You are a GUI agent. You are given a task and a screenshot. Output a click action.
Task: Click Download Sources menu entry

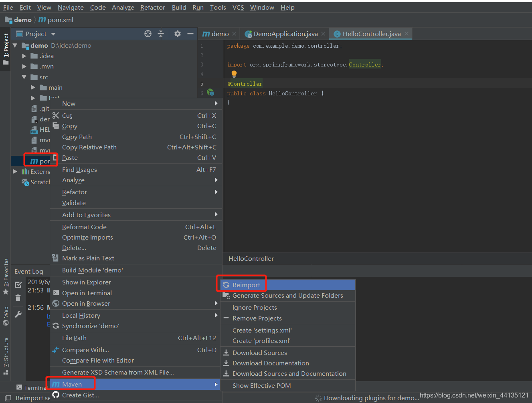tap(259, 353)
